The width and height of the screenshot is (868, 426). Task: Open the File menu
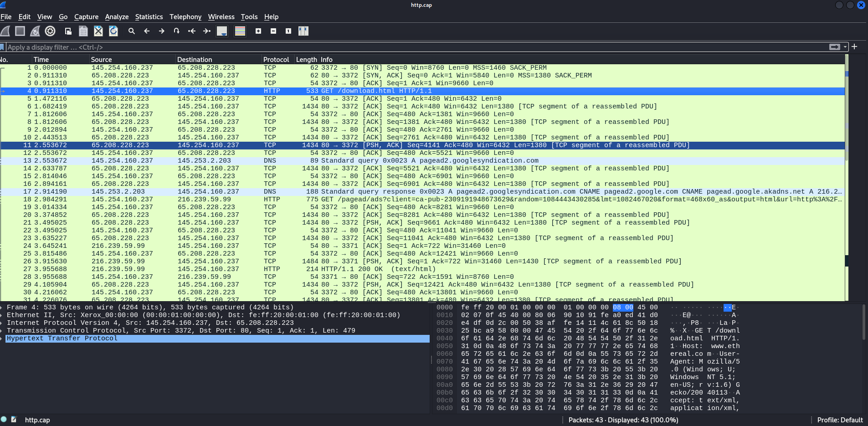pyautogui.click(x=6, y=17)
